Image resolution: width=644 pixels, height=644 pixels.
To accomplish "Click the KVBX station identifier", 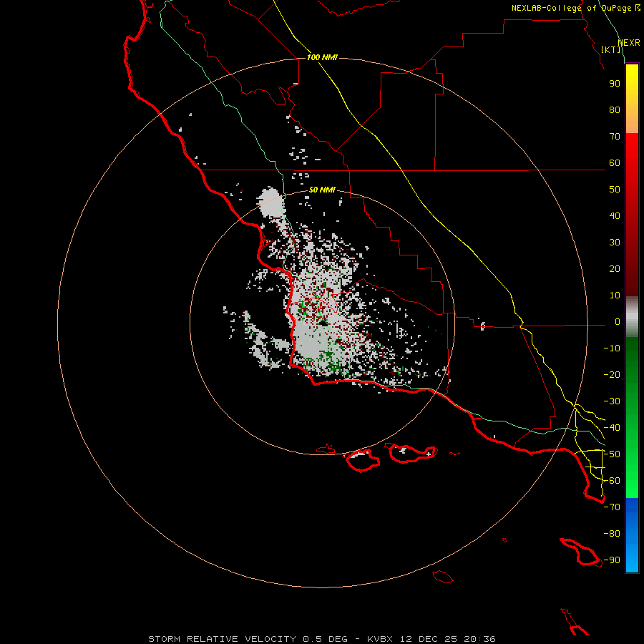I will click(380, 639).
